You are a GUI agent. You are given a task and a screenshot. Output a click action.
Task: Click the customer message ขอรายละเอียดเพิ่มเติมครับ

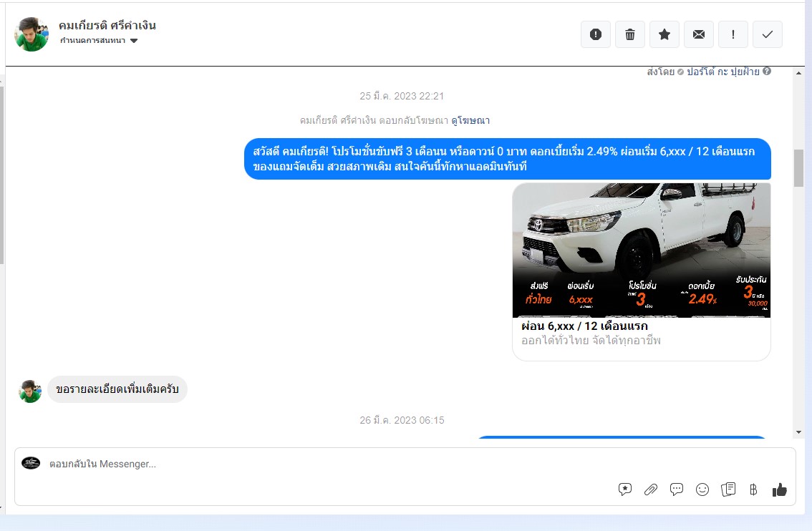117,389
